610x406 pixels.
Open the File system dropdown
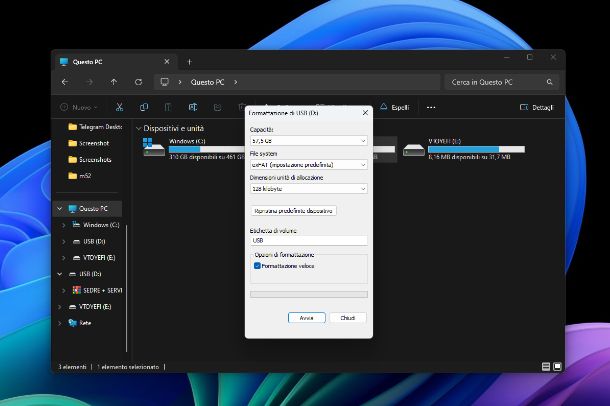(x=307, y=165)
